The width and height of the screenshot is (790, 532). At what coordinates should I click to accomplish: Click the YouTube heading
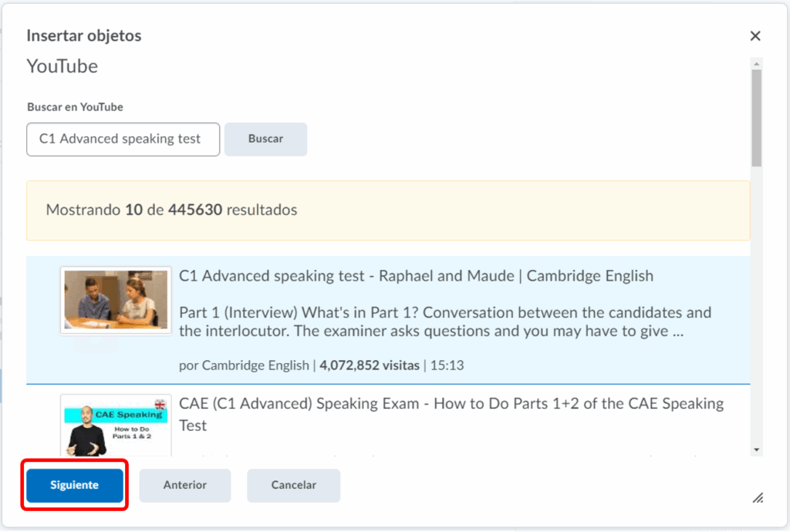coord(62,66)
